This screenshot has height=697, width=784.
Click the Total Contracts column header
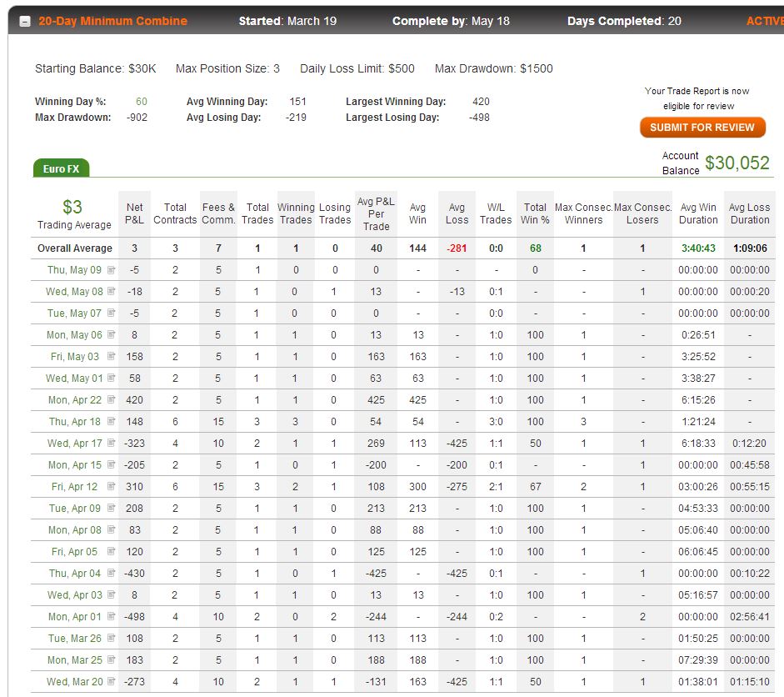coord(175,213)
